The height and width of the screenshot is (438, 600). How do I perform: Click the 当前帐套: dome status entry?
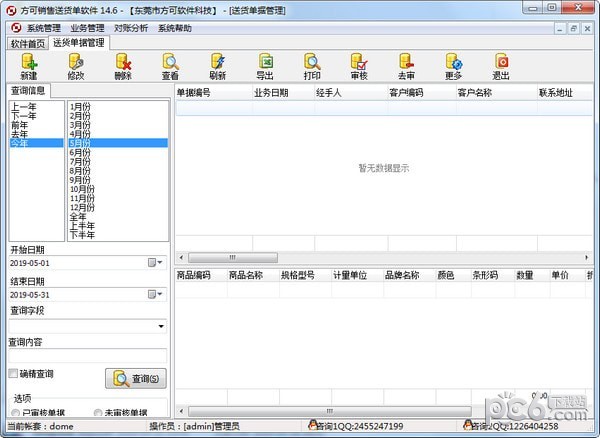pos(40,426)
